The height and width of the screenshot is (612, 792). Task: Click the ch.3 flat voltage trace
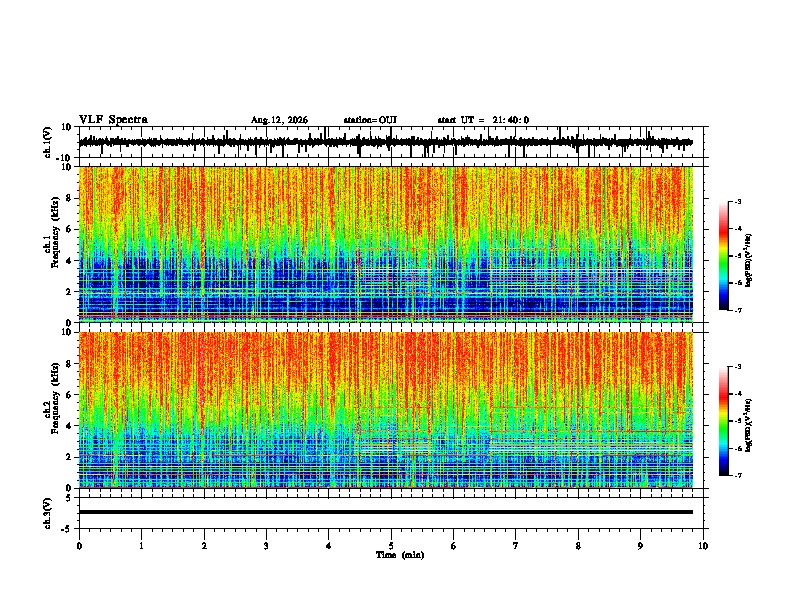(x=385, y=512)
